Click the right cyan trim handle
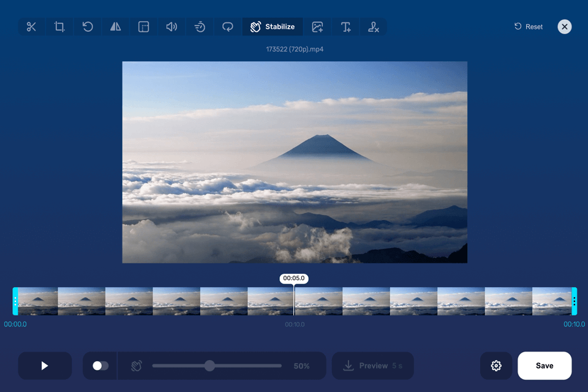 coord(574,301)
